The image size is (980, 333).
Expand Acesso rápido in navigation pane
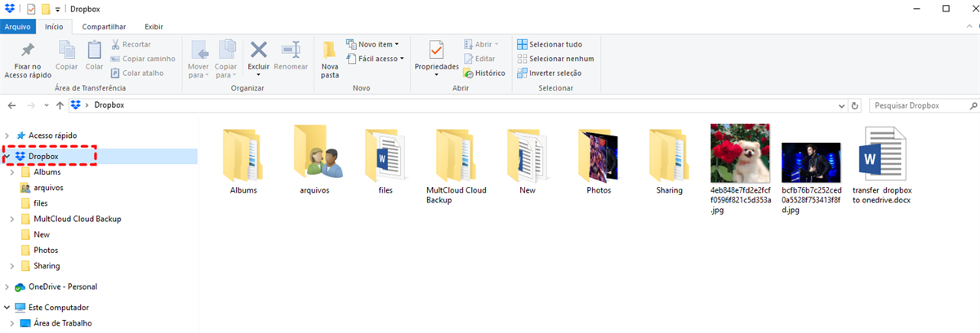click(7, 135)
